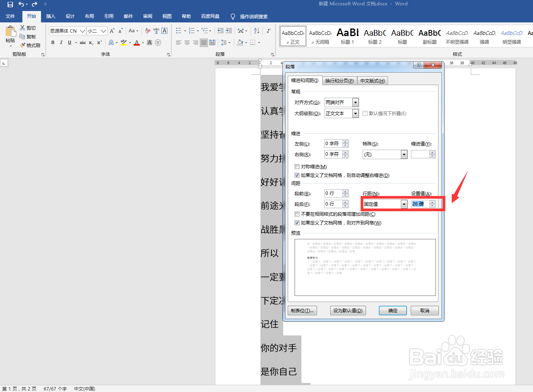Open the 审阅 ribbon tab
This screenshot has width=533, height=392.
click(x=148, y=16)
